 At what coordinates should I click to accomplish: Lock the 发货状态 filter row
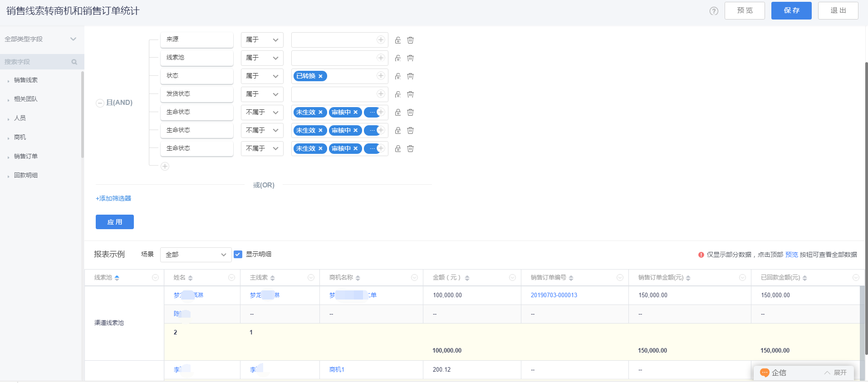click(398, 94)
